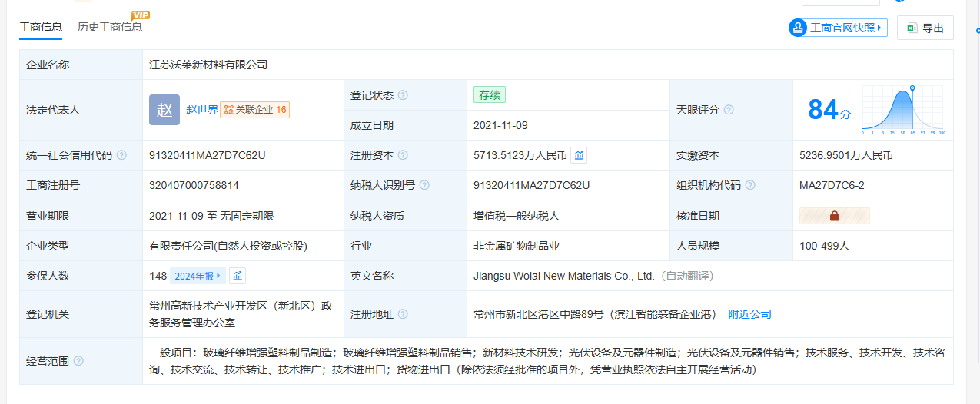Click help icon next to 注册地址
This screenshot has width=980, height=404.
click(x=403, y=314)
